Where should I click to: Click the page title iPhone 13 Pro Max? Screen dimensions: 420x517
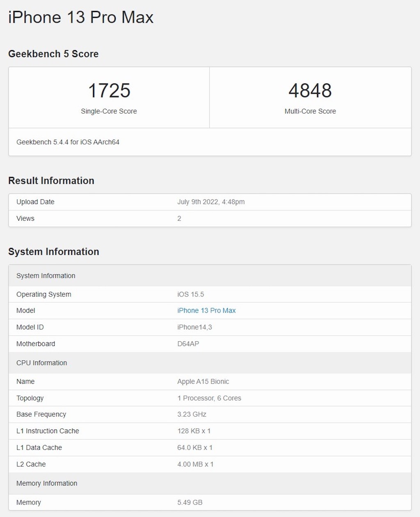(80, 17)
